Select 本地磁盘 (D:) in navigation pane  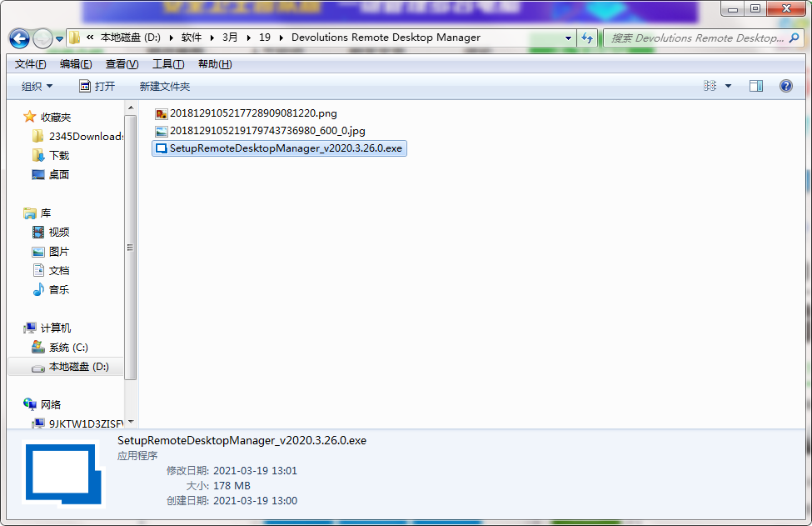(x=66, y=367)
